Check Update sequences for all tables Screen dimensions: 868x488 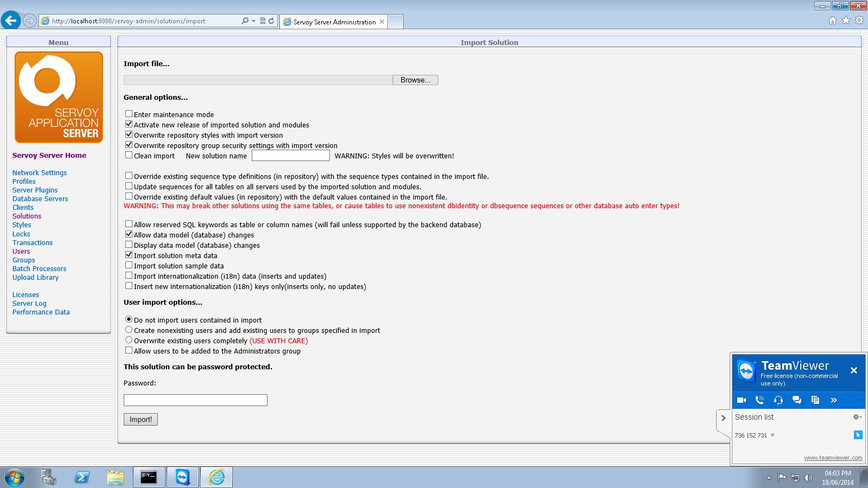point(129,186)
